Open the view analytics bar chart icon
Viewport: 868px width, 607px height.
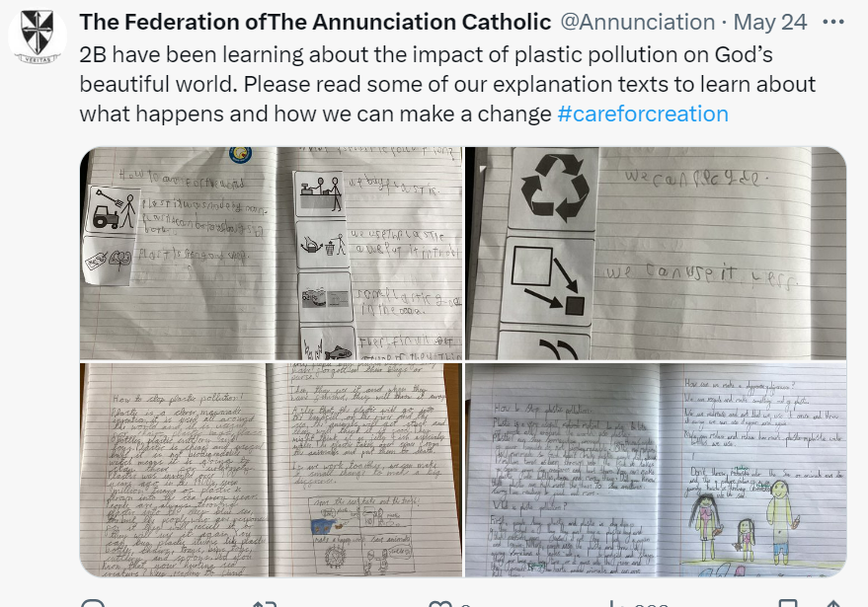click(x=614, y=603)
